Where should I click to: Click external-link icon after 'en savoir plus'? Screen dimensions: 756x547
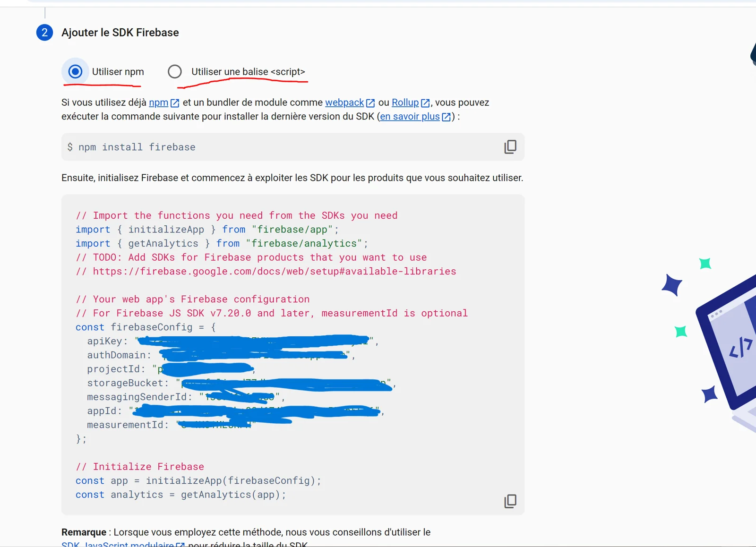pos(446,117)
